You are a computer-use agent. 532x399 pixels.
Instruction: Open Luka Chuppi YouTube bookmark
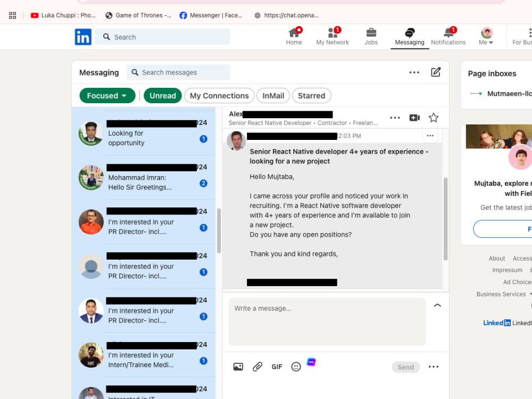click(63, 15)
